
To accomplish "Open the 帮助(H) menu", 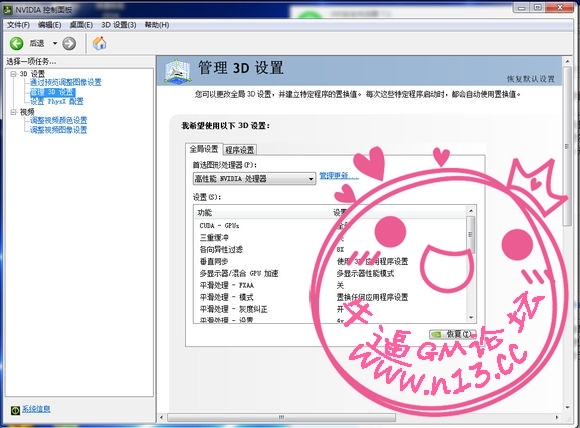I will (x=157, y=25).
